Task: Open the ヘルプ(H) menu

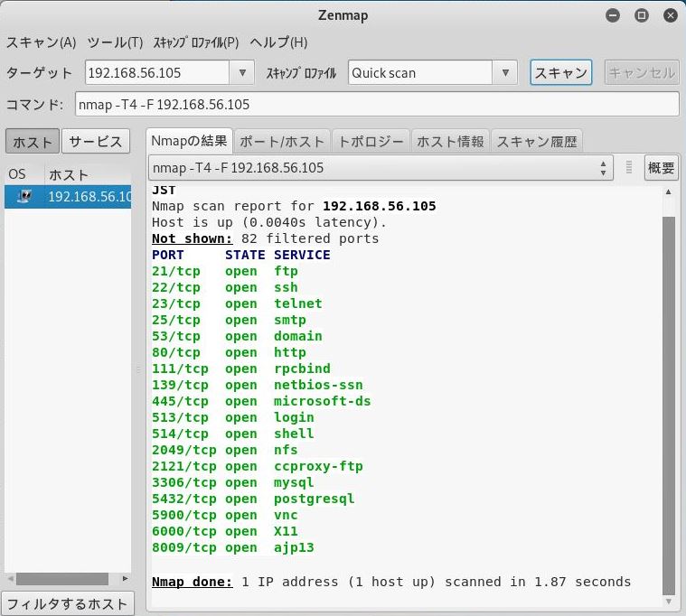Action: point(278,42)
